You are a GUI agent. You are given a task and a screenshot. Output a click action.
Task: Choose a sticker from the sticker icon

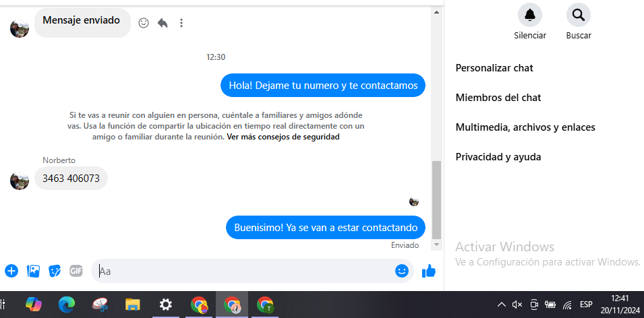click(x=55, y=271)
